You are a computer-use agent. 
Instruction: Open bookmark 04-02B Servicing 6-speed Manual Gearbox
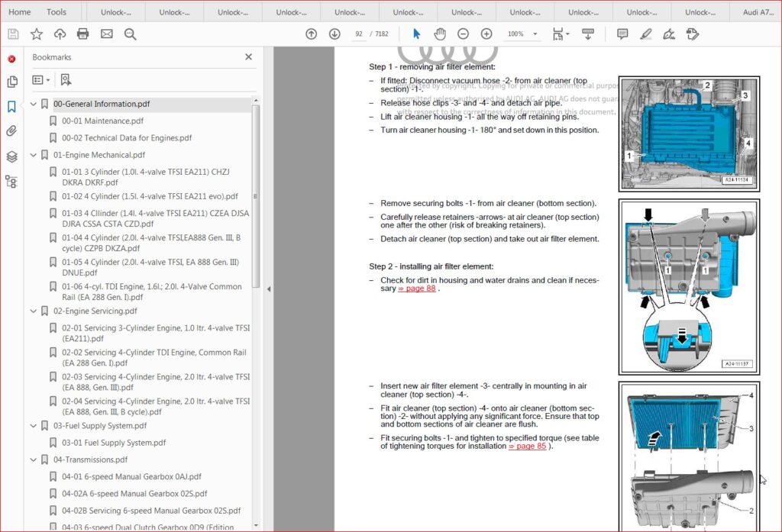coord(151,511)
